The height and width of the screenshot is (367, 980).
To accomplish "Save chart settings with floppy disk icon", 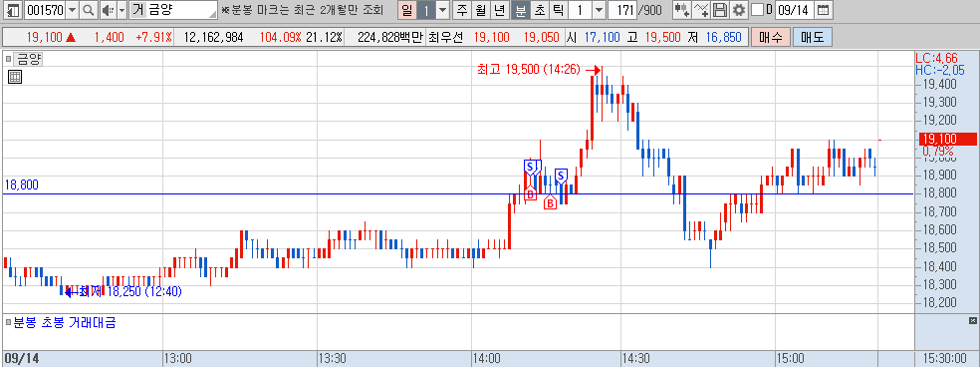I will click(721, 10).
